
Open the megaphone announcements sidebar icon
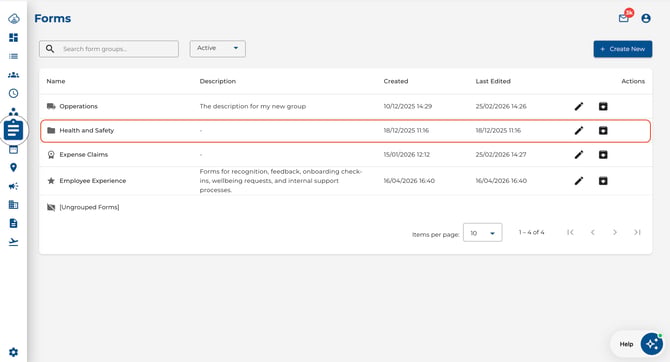pyautogui.click(x=13, y=186)
